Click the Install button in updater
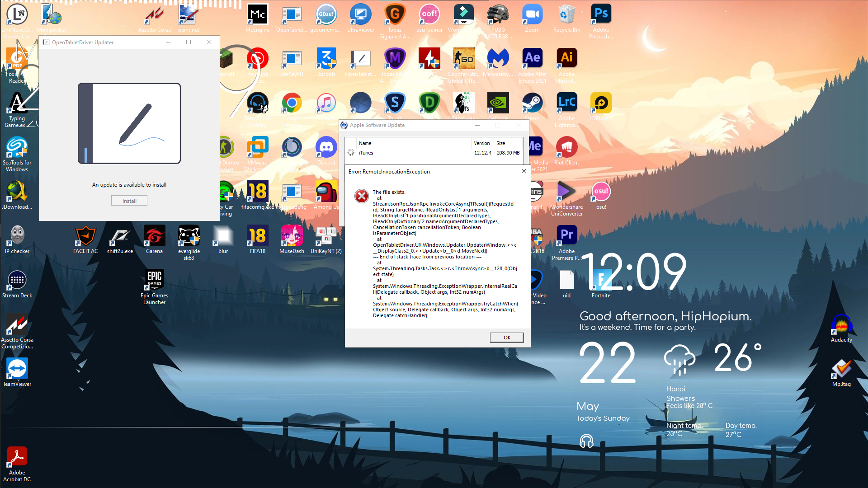The image size is (868, 488). click(x=129, y=201)
